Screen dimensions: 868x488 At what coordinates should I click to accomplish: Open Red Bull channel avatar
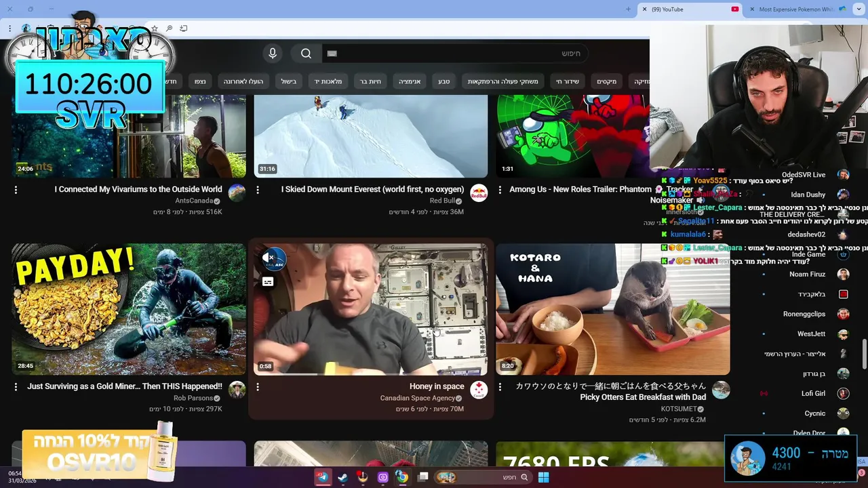(x=479, y=192)
